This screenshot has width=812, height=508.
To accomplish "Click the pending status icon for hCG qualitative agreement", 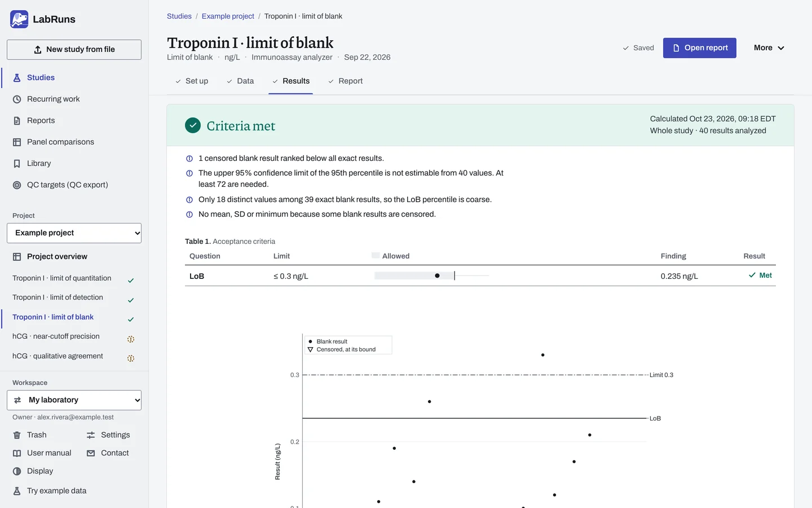I will pyautogui.click(x=131, y=358).
